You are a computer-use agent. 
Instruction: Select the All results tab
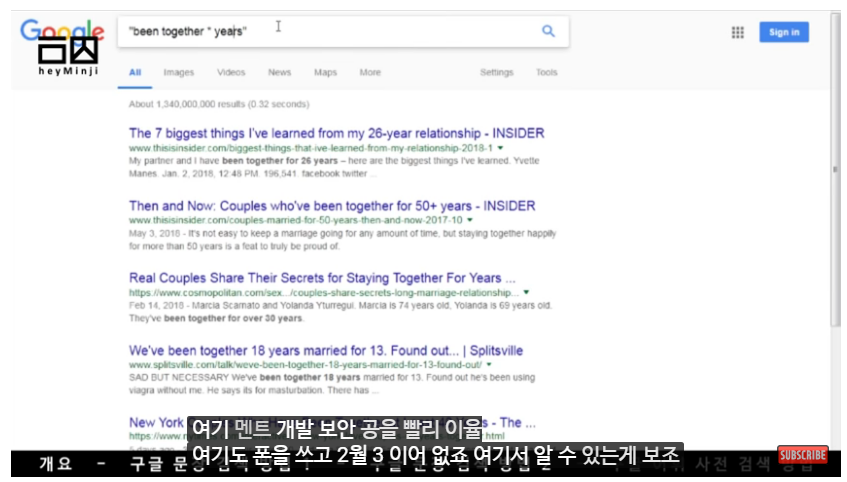click(x=135, y=72)
